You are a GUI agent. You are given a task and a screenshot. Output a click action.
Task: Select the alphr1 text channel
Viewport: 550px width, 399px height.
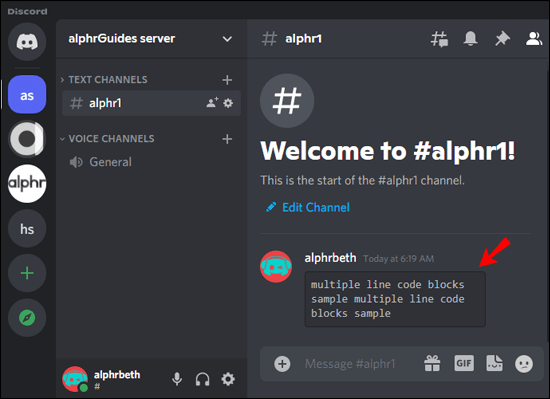pyautogui.click(x=151, y=103)
